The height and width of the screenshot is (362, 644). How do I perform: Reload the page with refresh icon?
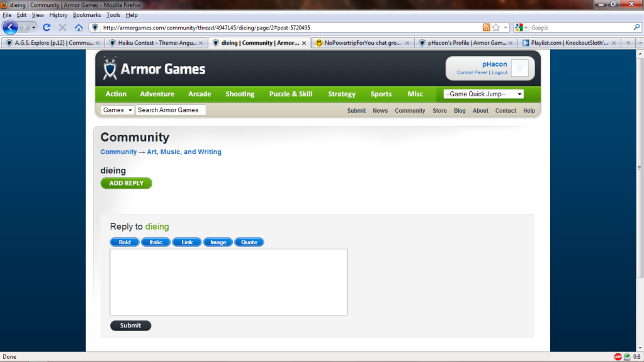(47, 28)
